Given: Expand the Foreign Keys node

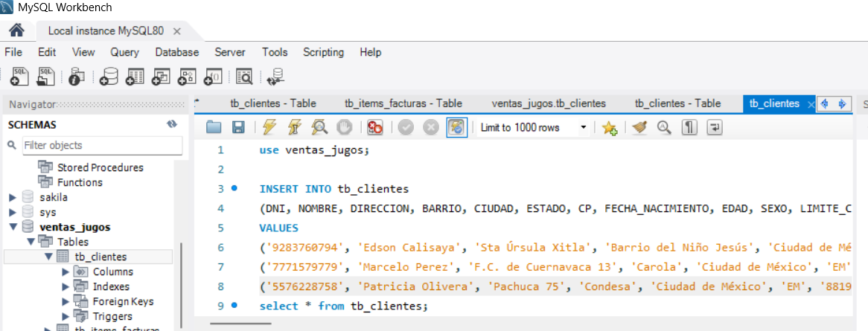Looking at the screenshot, I should click(x=66, y=302).
